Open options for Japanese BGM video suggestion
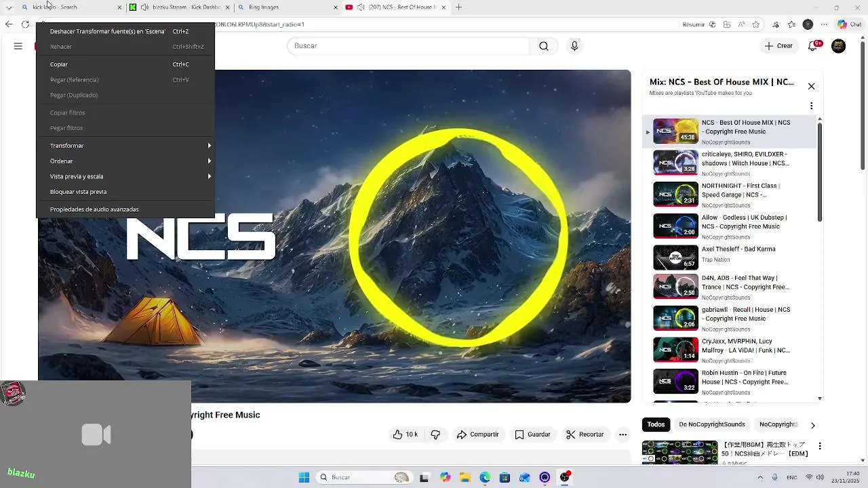Screen dimensions: 868x488 pyautogui.click(x=820, y=446)
